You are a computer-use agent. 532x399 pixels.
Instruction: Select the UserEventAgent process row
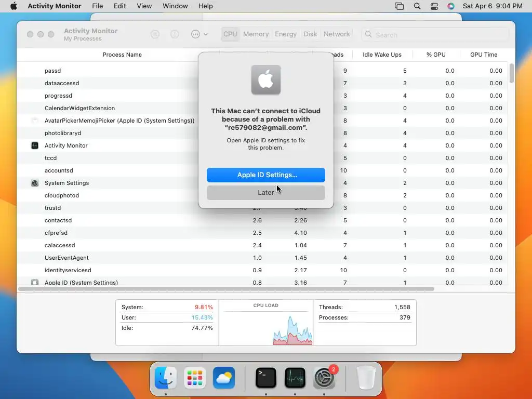[x=262, y=258]
